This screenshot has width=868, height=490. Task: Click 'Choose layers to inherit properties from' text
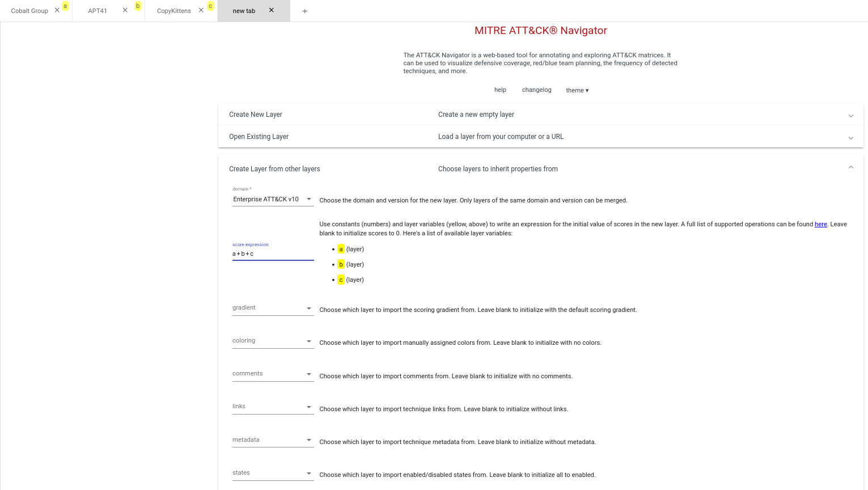(x=498, y=169)
